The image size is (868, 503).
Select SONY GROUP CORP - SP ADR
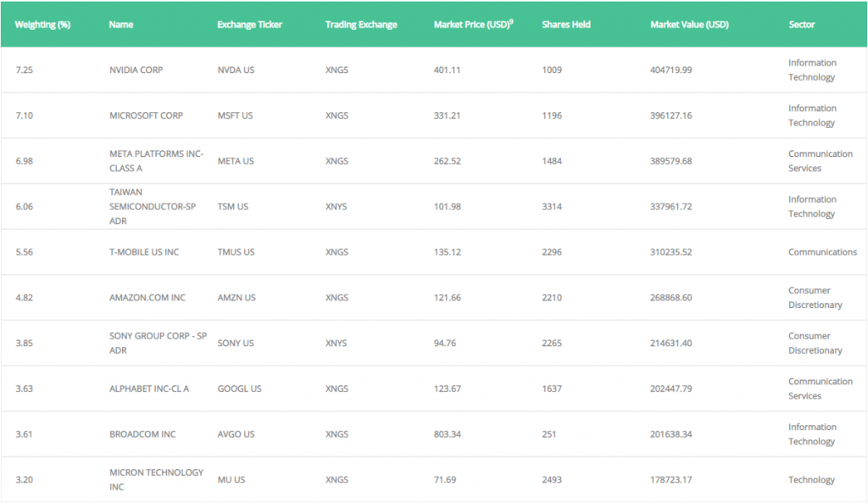(158, 343)
